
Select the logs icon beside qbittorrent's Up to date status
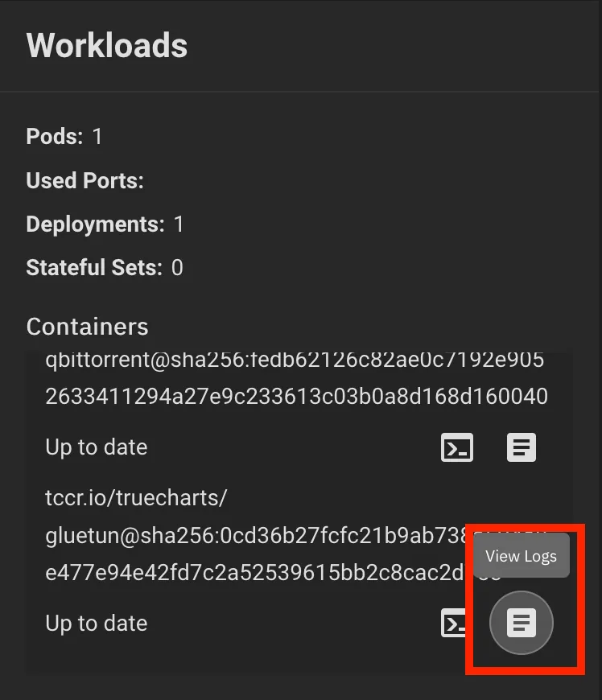click(x=521, y=448)
